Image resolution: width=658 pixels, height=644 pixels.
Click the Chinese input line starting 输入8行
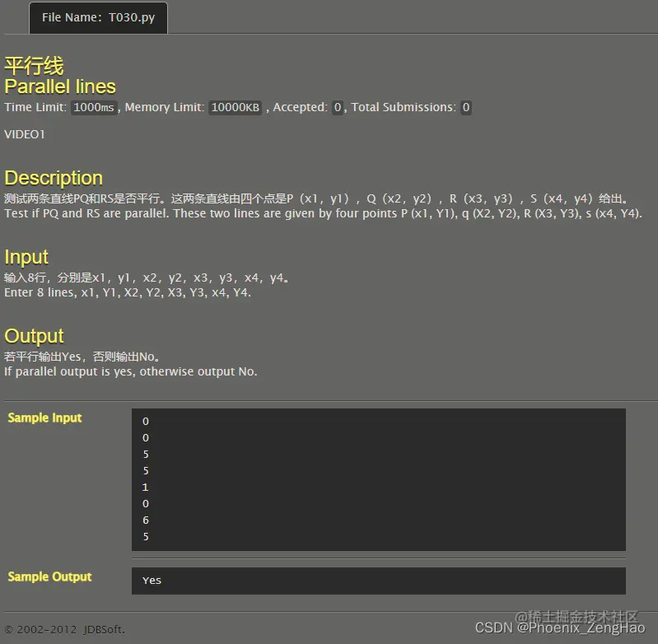click(x=147, y=278)
